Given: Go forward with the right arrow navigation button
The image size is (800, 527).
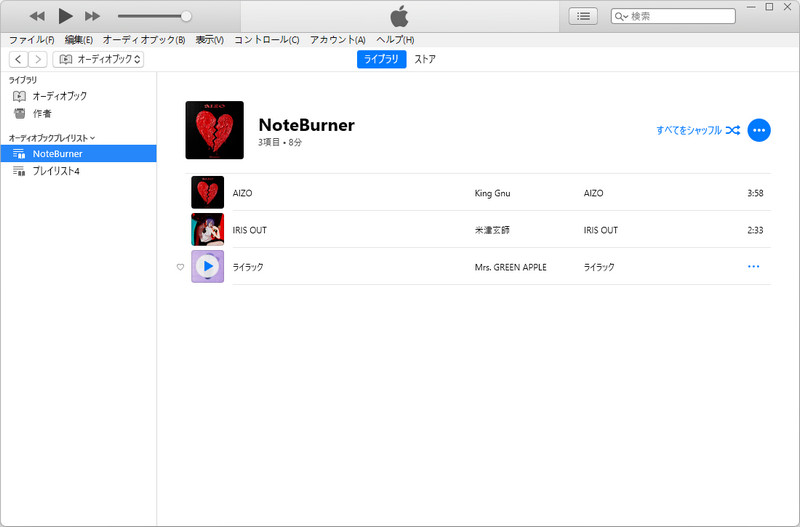Looking at the screenshot, I should [x=38, y=59].
